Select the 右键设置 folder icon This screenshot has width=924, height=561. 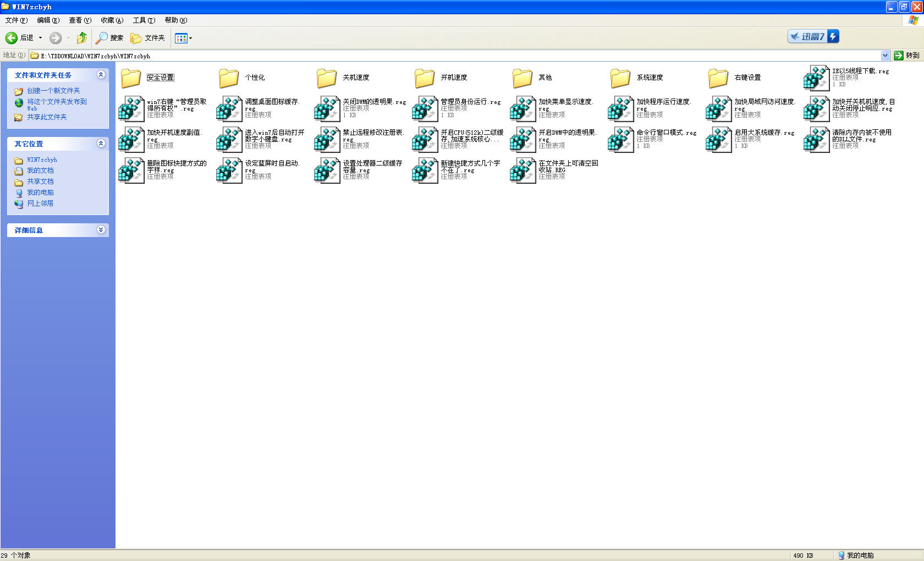[x=718, y=78]
